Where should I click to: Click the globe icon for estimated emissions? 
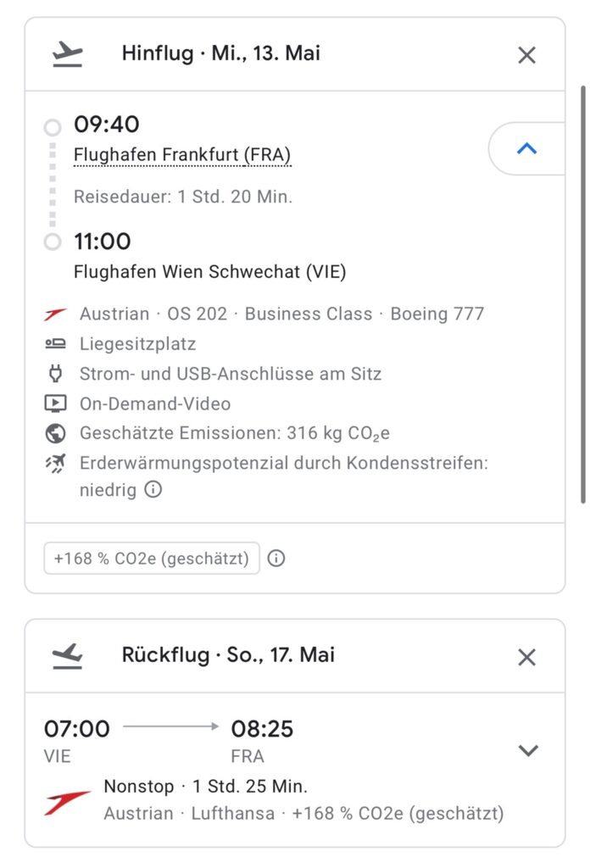(x=56, y=434)
